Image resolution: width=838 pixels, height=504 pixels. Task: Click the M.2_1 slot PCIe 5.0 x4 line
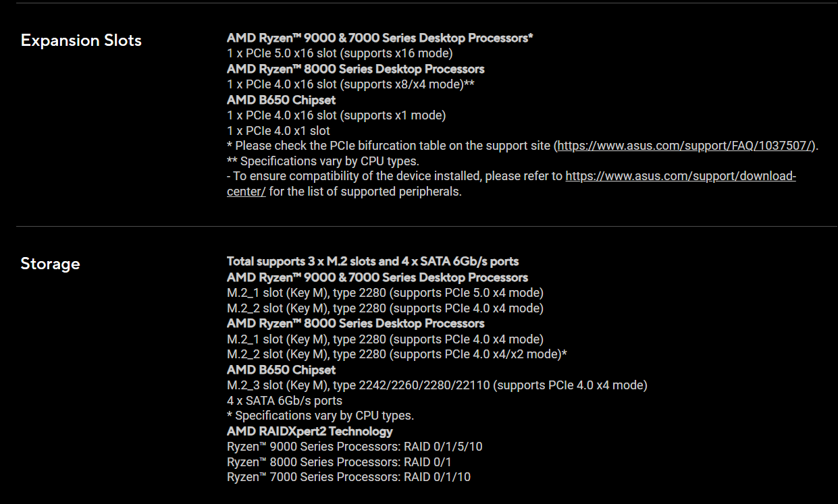pos(385,293)
